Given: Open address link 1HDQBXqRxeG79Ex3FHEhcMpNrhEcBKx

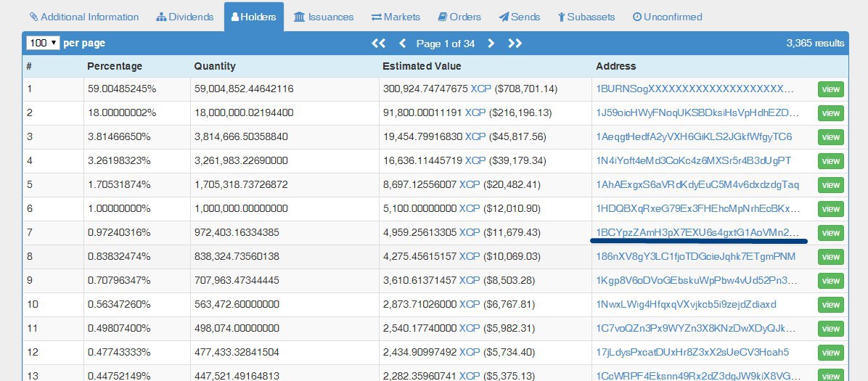Looking at the screenshot, I should (x=698, y=208).
